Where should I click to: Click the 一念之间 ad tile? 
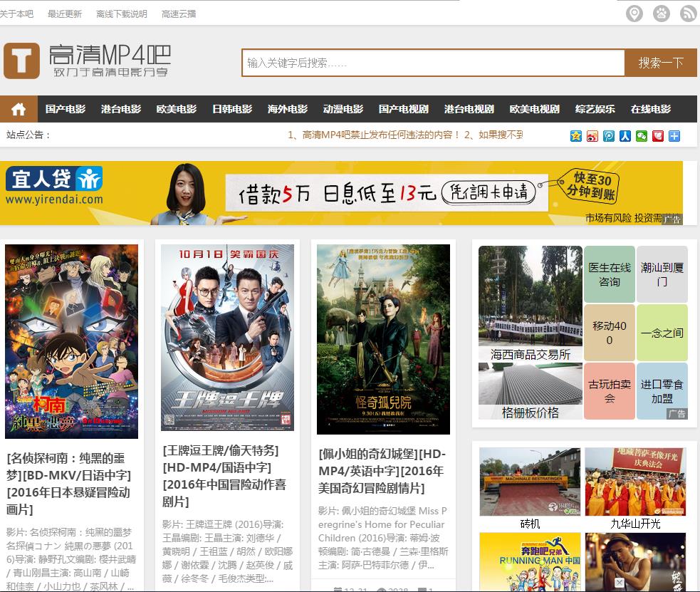(662, 333)
